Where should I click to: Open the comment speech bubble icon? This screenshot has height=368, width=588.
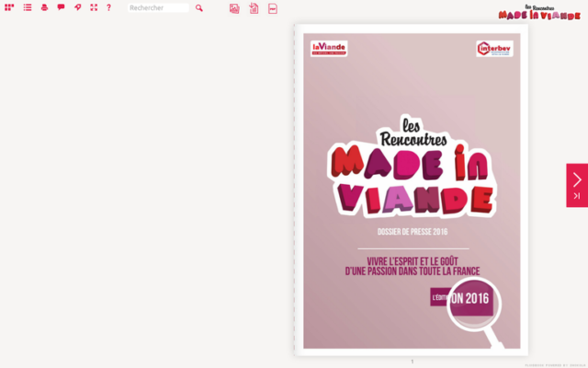point(61,7)
